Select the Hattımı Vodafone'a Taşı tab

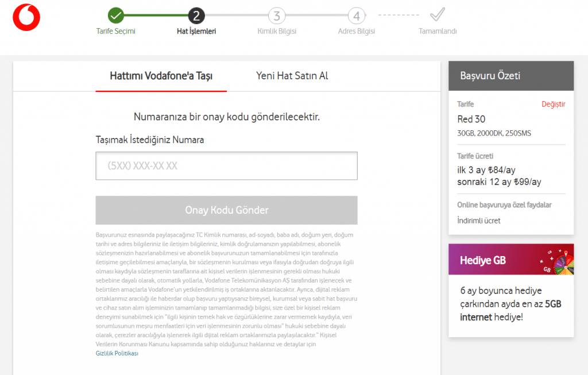pos(161,76)
